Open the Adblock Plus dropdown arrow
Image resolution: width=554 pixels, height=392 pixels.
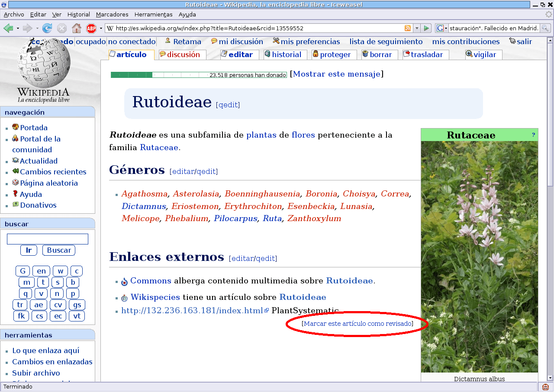point(101,29)
